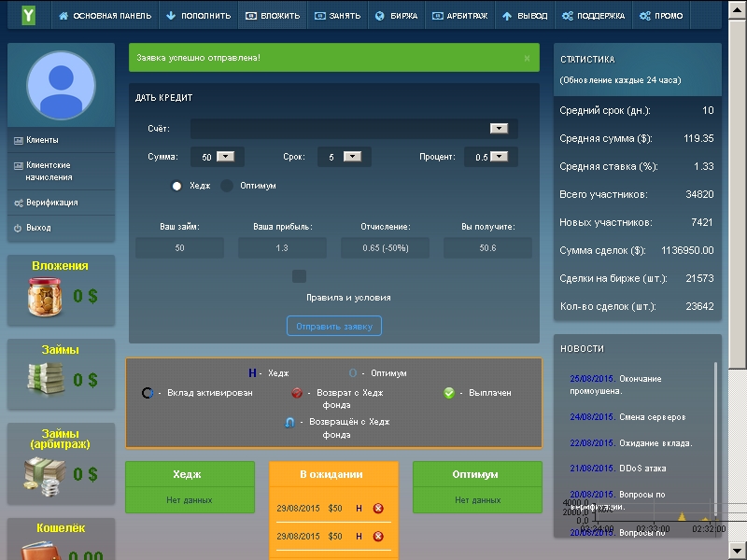This screenshot has height=560, width=747.
Task: Click the gears icon of Поддержка
Action: pos(568,16)
